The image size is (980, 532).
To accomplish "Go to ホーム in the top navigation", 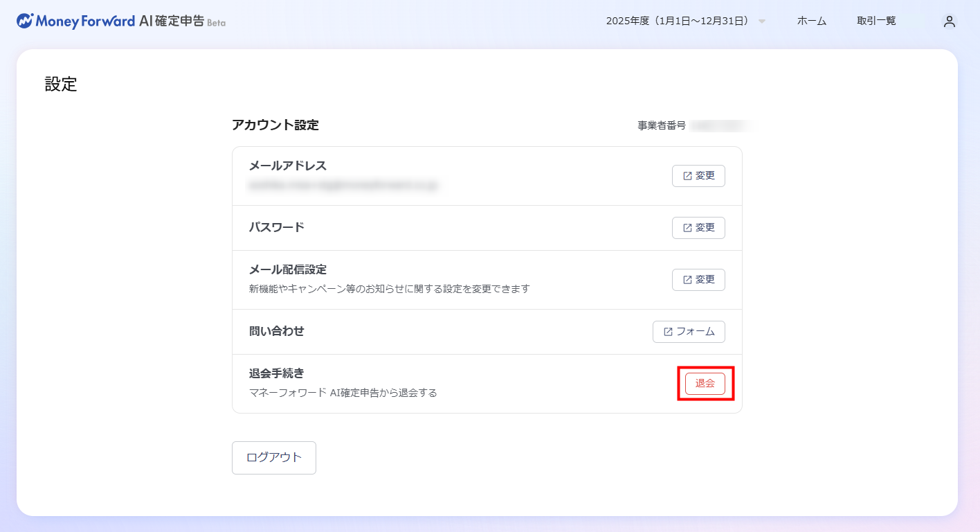I will click(x=811, y=21).
